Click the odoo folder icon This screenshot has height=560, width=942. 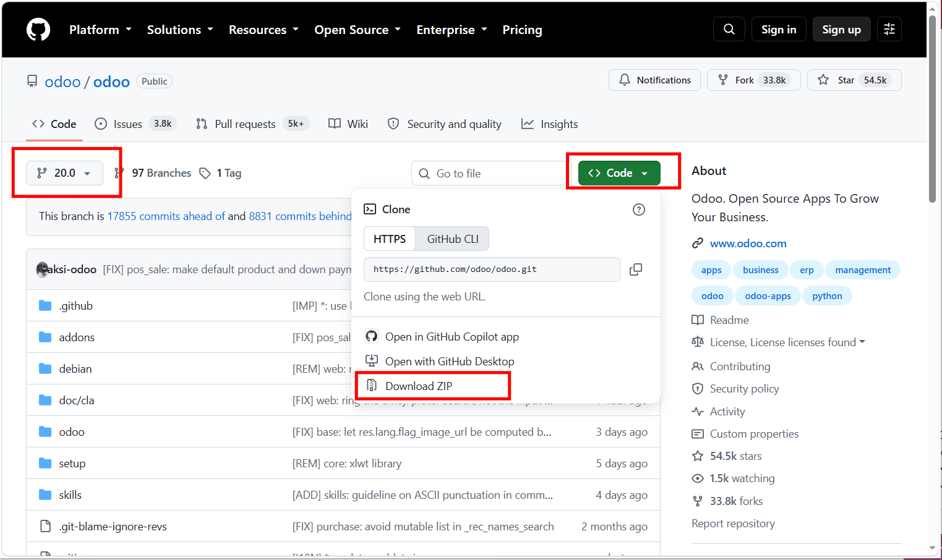45,431
